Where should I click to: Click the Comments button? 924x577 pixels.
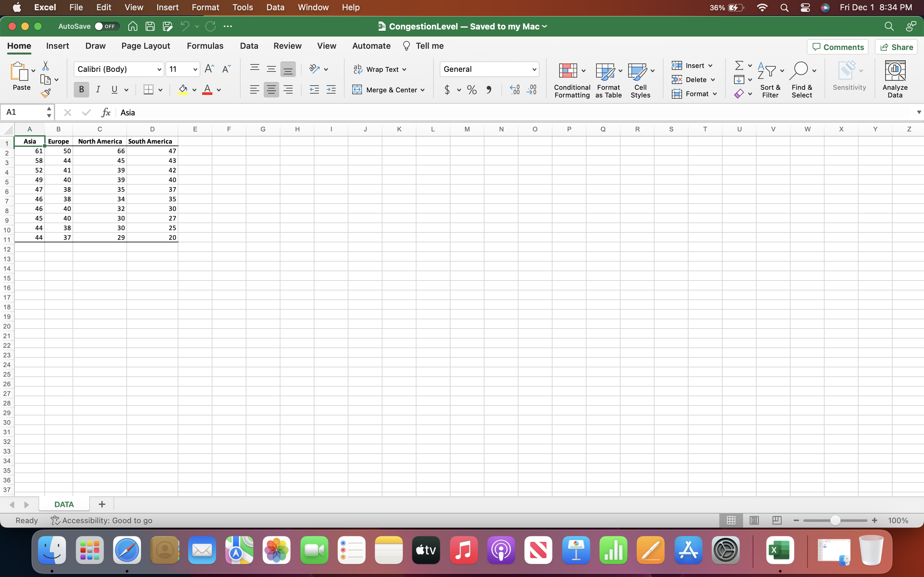[x=838, y=47]
